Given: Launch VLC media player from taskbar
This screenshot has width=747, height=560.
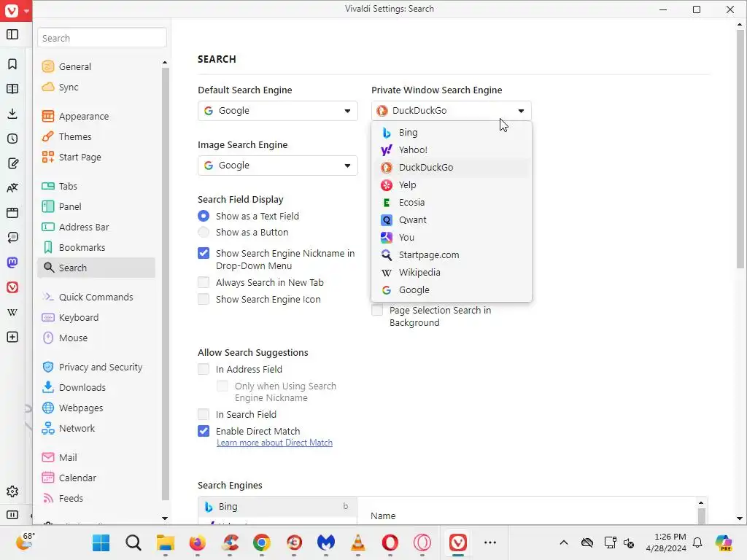Looking at the screenshot, I should click(x=357, y=542).
